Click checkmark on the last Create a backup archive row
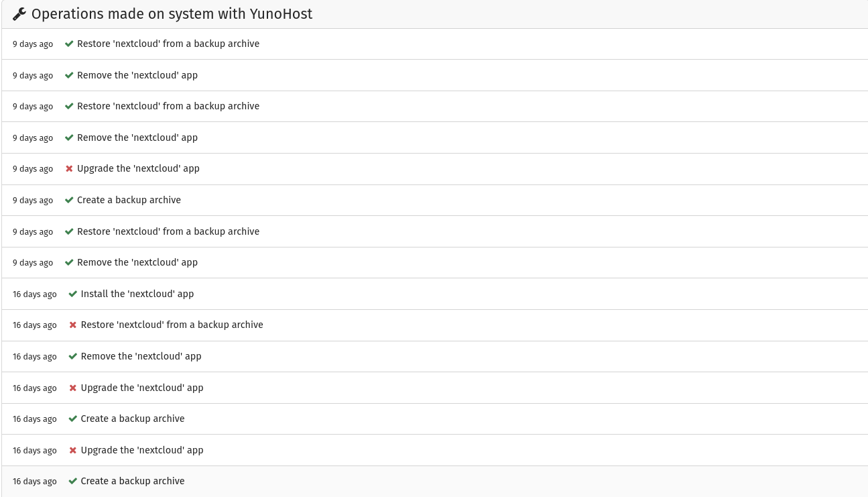Viewport: 868px width, 497px height. click(x=73, y=481)
